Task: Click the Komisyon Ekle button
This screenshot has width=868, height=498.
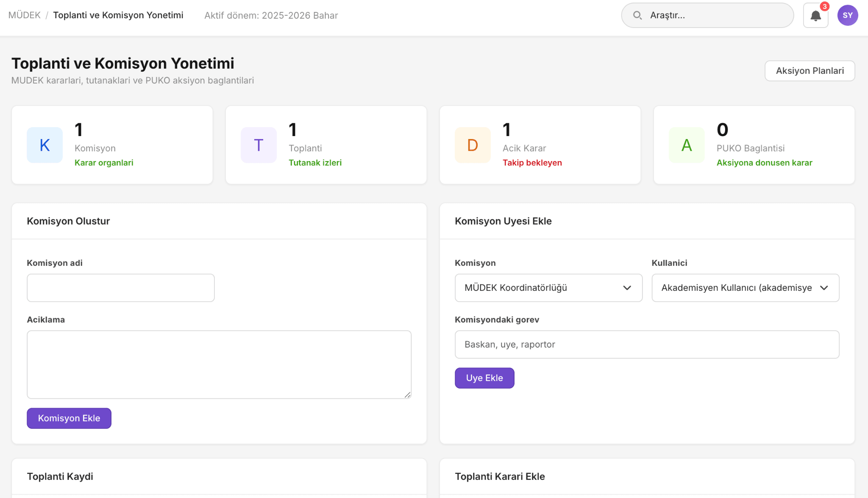Action: [x=69, y=418]
